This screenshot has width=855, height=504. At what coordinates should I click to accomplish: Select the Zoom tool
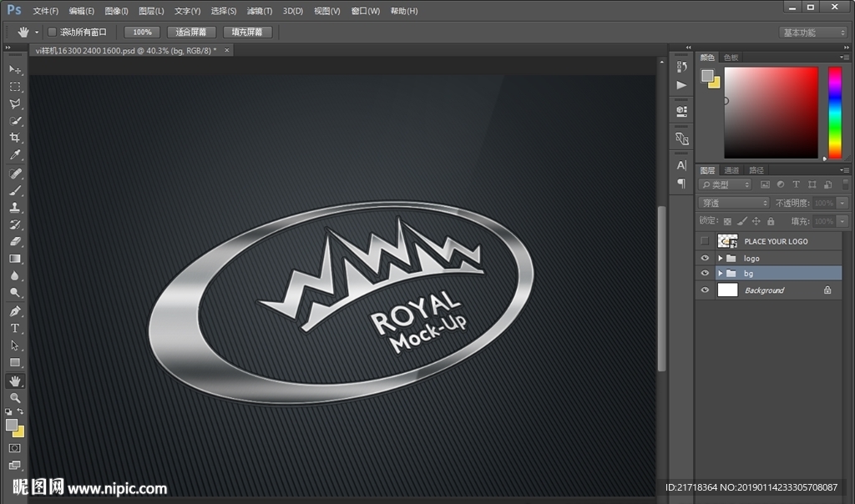pyautogui.click(x=15, y=398)
